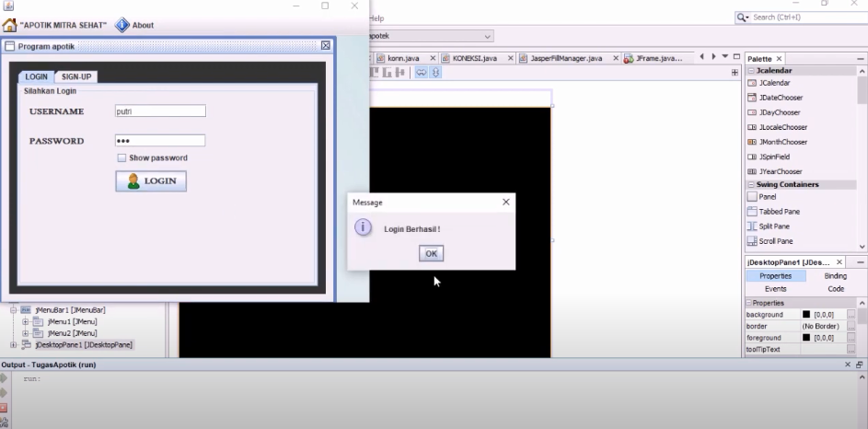Select the LOGIN tab
The image size is (868, 429).
[x=37, y=77]
